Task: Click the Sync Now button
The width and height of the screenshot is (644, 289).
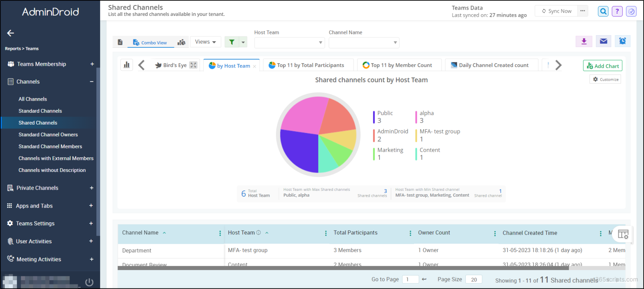Action: [x=556, y=10]
